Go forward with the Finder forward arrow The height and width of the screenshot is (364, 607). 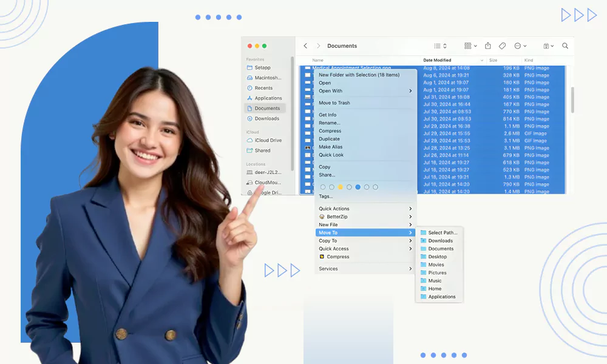click(318, 45)
